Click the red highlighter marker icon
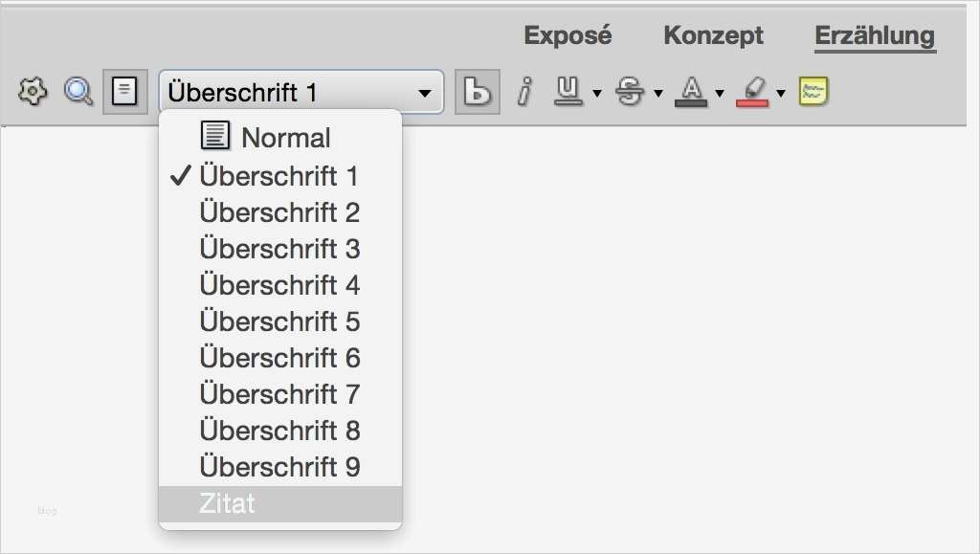 (752, 92)
